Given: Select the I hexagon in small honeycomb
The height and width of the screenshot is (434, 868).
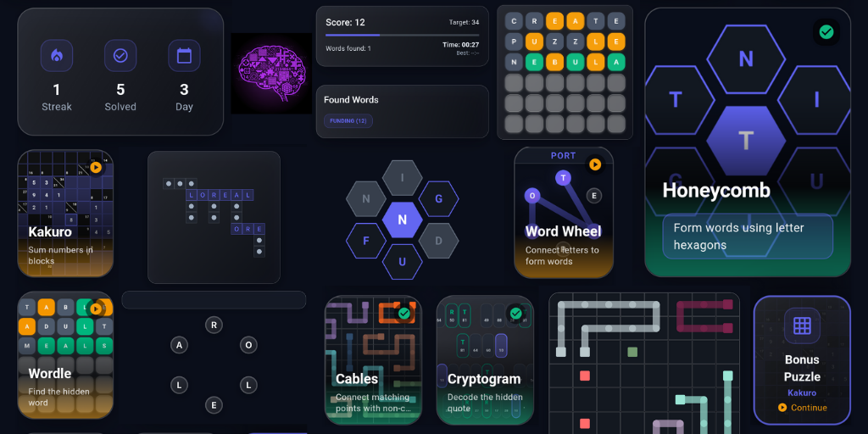Looking at the screenshot, I should coord(403,178).
